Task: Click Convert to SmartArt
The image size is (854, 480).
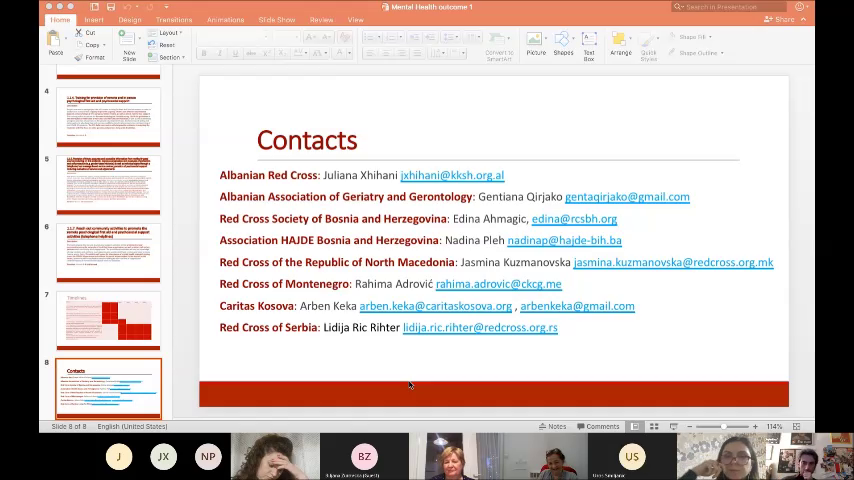Action: coord(499,47)
